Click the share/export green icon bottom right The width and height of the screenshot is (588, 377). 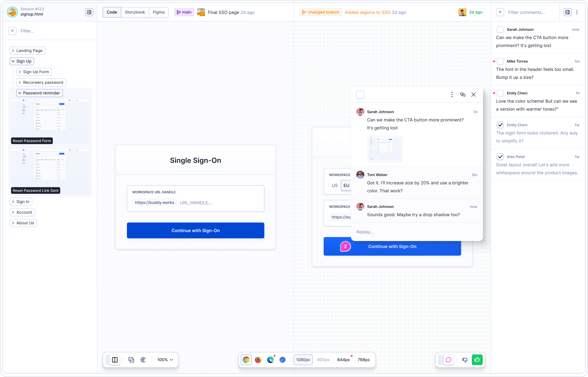click(477, 359)
